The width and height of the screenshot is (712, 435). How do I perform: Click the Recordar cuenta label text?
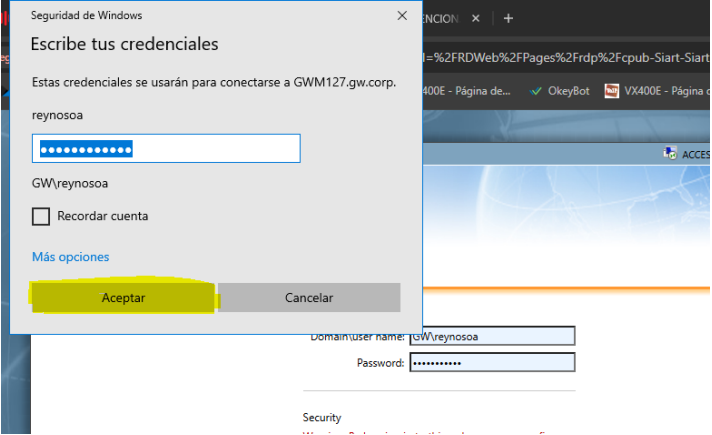pyautogui.click(x=103, y=216)
